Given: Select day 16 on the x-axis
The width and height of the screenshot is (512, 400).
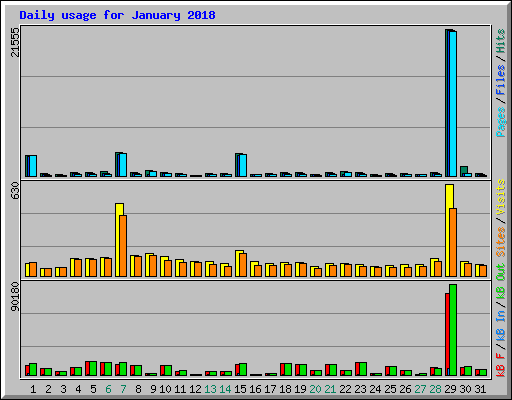Looking at the screenshot, I should point(255,389).
